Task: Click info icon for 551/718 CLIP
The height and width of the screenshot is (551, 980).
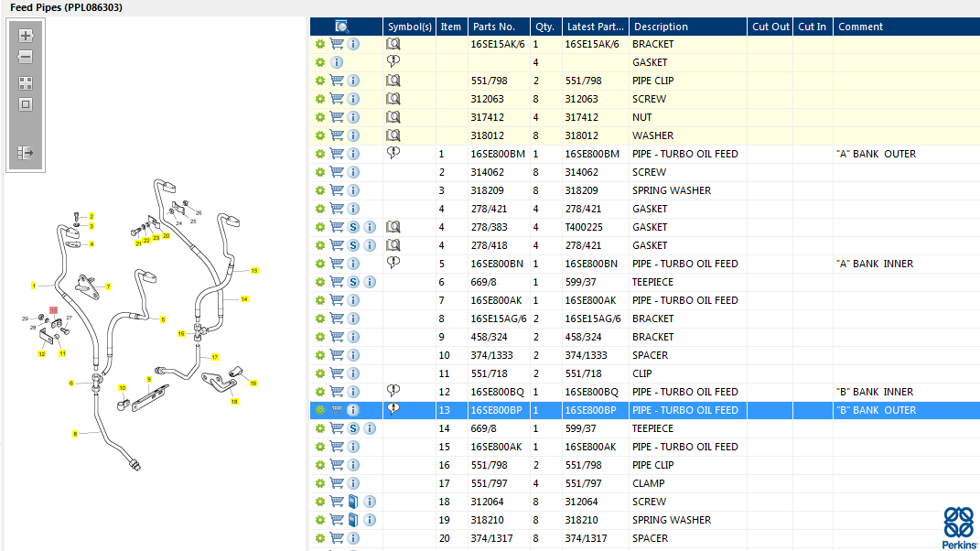Action: pos(353,373)
